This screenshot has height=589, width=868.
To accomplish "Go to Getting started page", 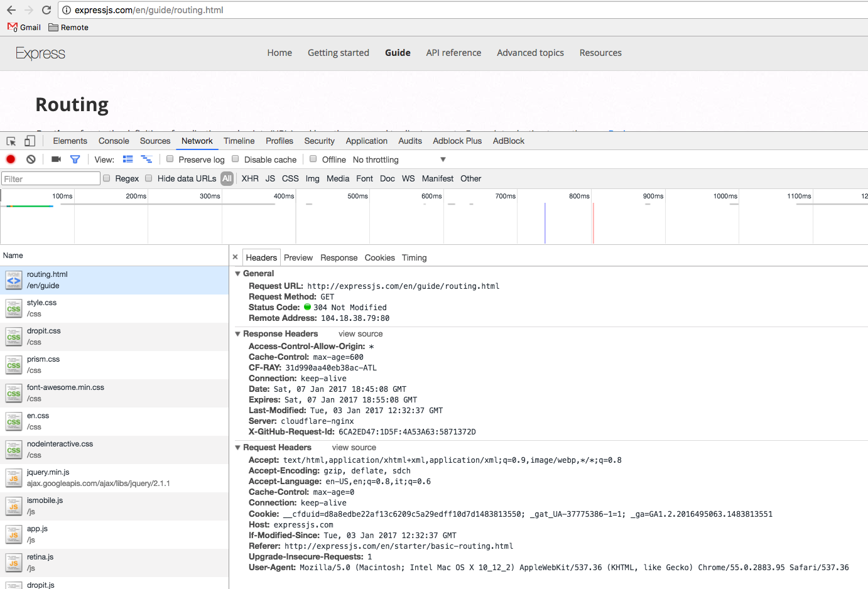I will pos(339,53).
